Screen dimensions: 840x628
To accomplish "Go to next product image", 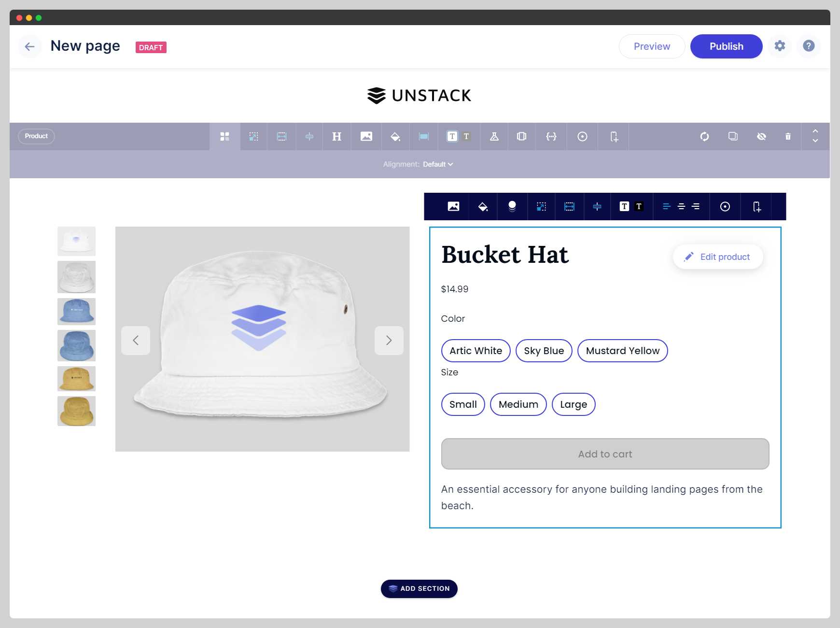I will coord(389,341).
